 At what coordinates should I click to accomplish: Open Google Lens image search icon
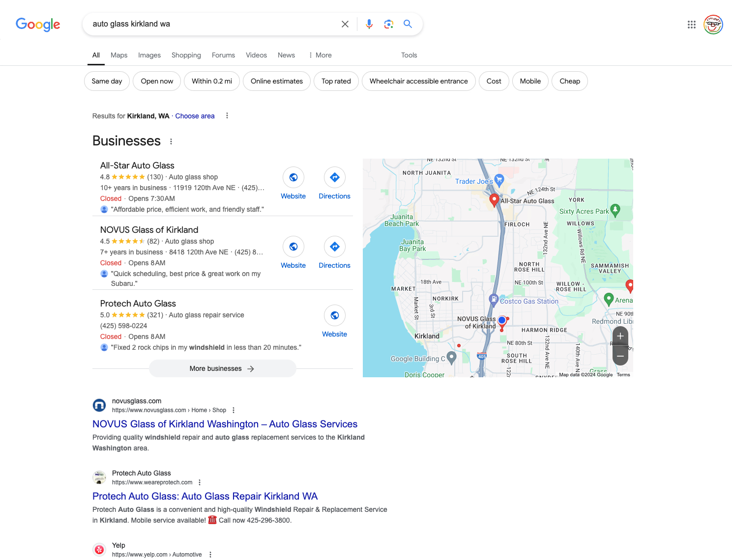pos(389,24)
